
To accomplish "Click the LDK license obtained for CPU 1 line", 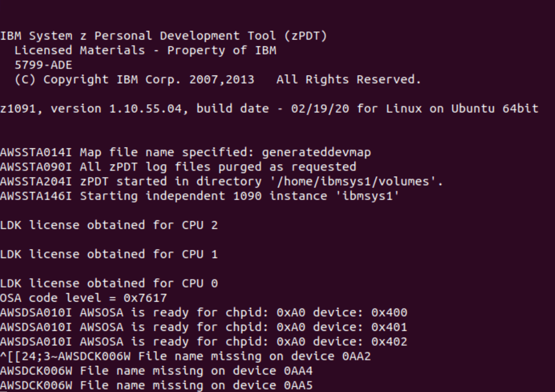I will click(x=109, y=254).
